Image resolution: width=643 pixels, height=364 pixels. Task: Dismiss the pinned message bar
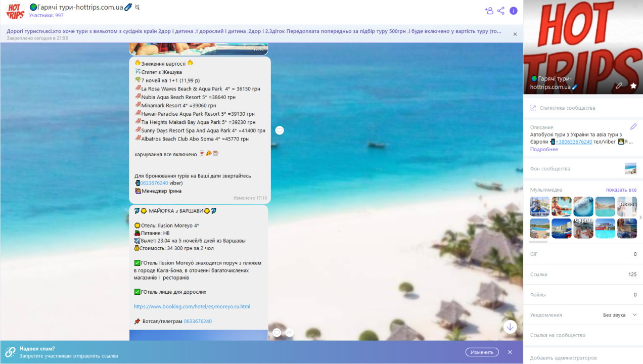pos(515,34)
